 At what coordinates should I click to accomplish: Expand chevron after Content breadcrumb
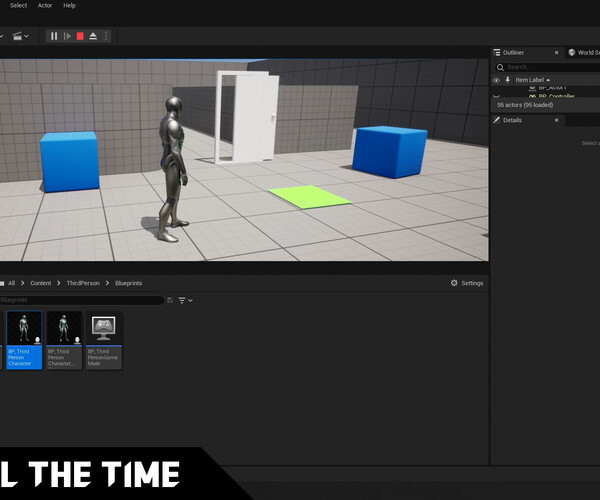click(59, 283)
